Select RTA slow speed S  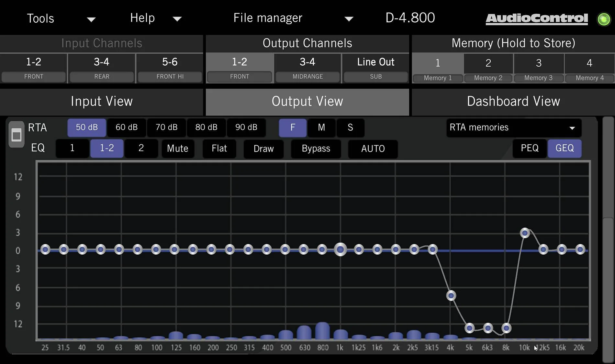tap(350, 127)
